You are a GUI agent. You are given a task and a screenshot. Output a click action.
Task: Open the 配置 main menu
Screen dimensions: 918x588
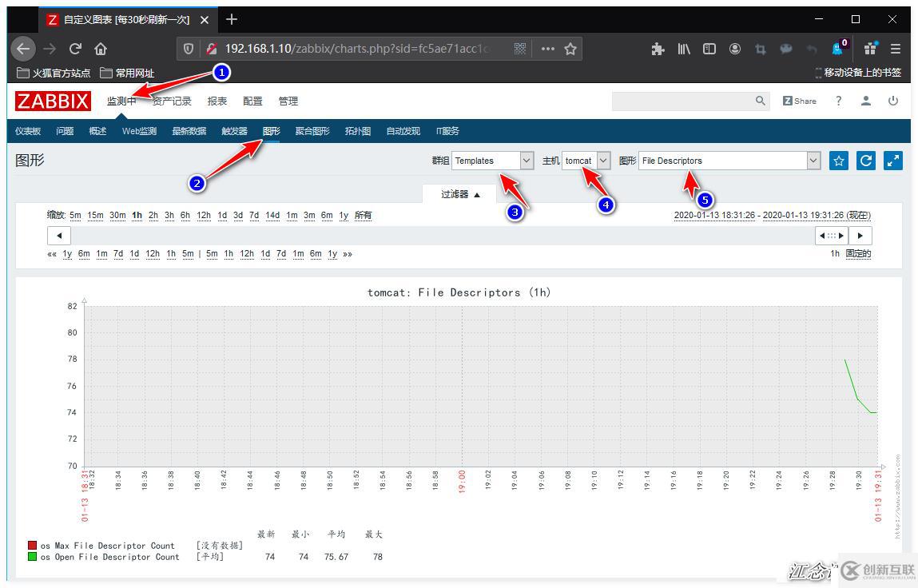pyautogui.click(x=252, y=101)
